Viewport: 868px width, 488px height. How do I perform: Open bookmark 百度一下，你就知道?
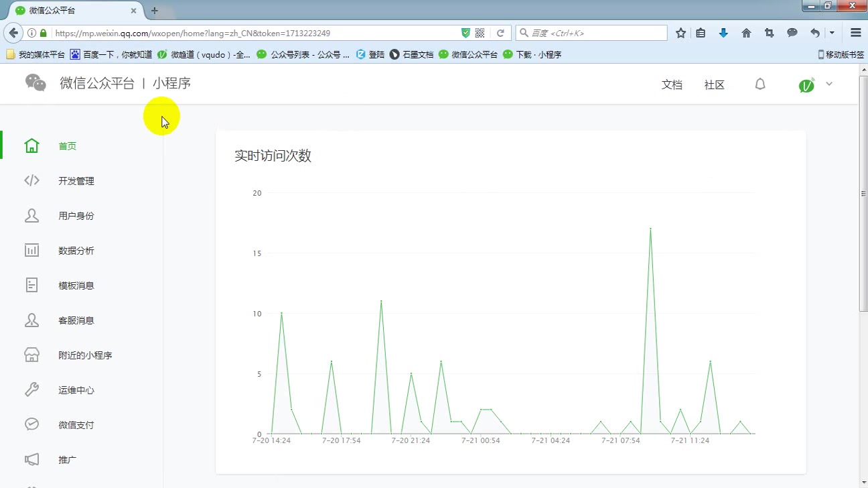pyautogui.click(x=111, y=54)
